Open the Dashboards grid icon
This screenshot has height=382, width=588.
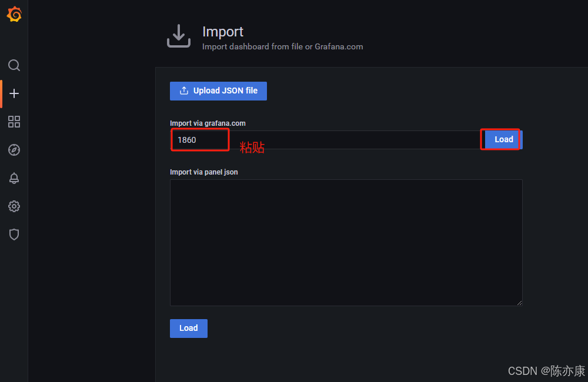[x=14, y=122]
